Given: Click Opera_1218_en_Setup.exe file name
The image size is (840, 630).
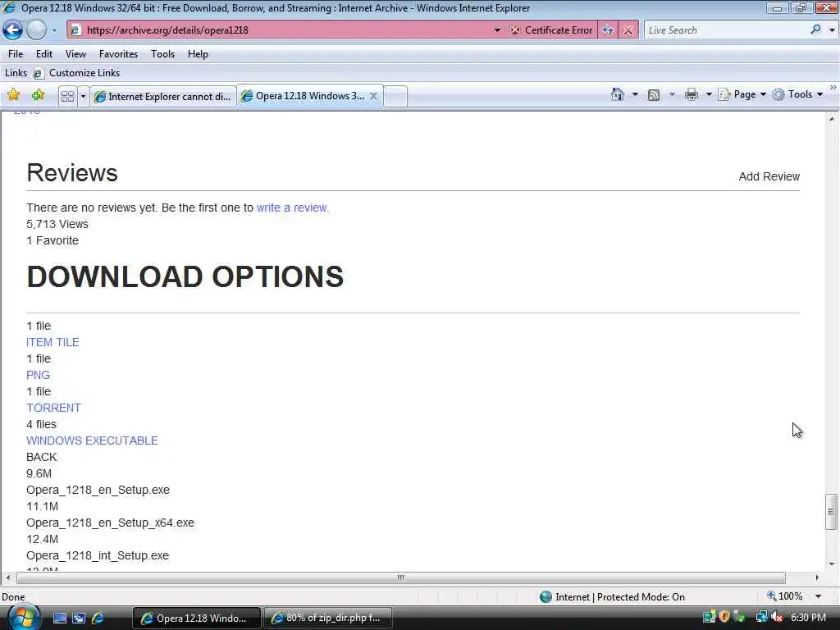Looking at the screenshot, I should pos(98,490).
